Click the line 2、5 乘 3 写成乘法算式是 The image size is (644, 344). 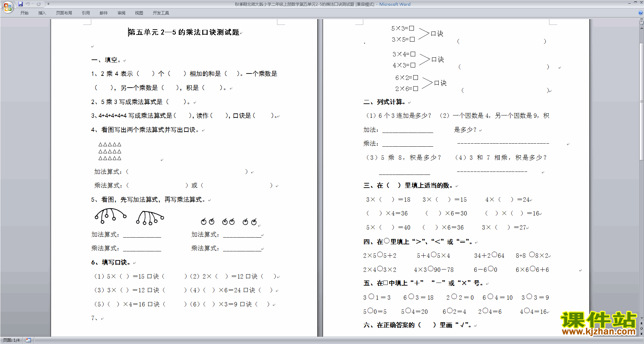[141, 102]
